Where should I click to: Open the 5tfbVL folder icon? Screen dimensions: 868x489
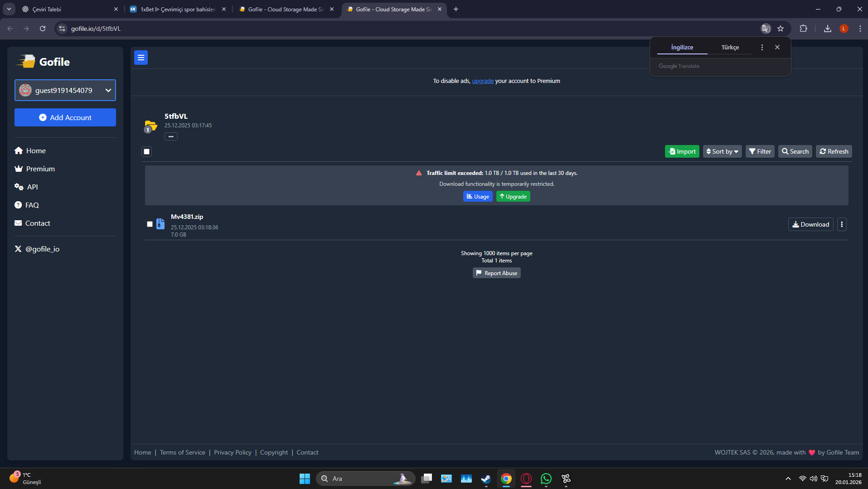coord(150,126)
